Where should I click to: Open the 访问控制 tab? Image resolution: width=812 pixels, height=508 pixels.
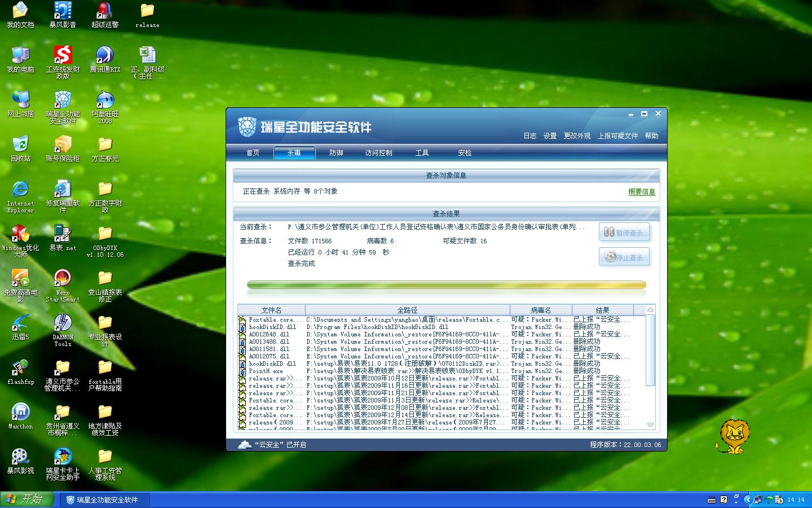pyautogui.click(x=378, y=153)
